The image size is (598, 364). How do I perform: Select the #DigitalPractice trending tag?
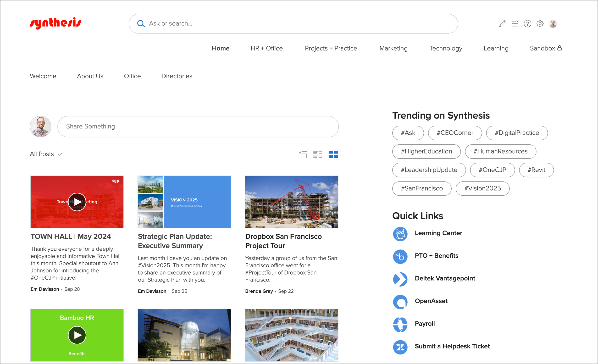(x=517, y=133)
